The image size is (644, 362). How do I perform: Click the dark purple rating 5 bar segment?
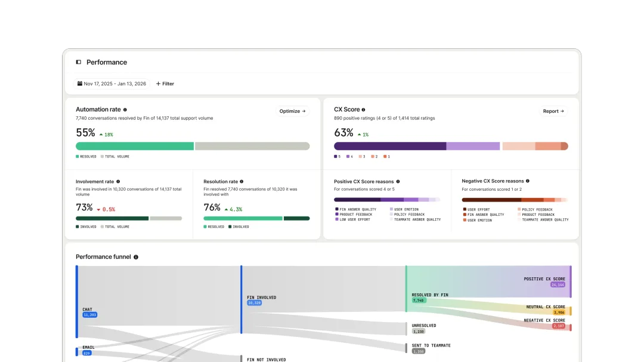pyautogui.click(x=390, y=146)
